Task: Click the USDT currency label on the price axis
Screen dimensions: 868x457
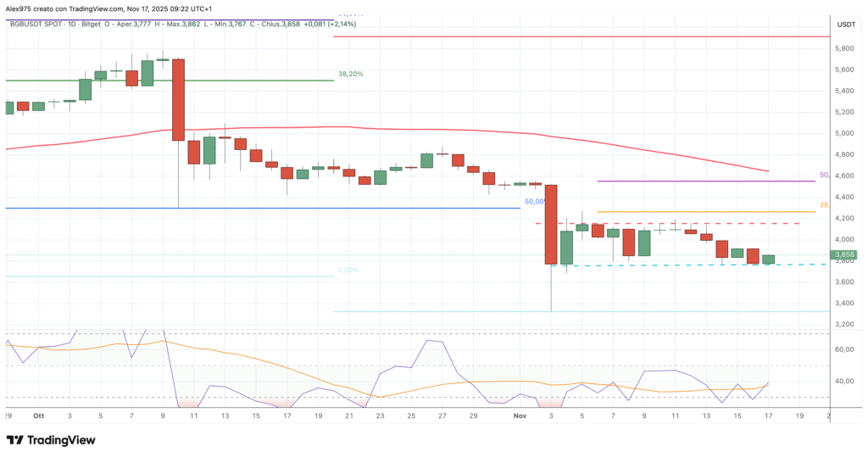Action: pyautogui.click(x=846, y=25)
